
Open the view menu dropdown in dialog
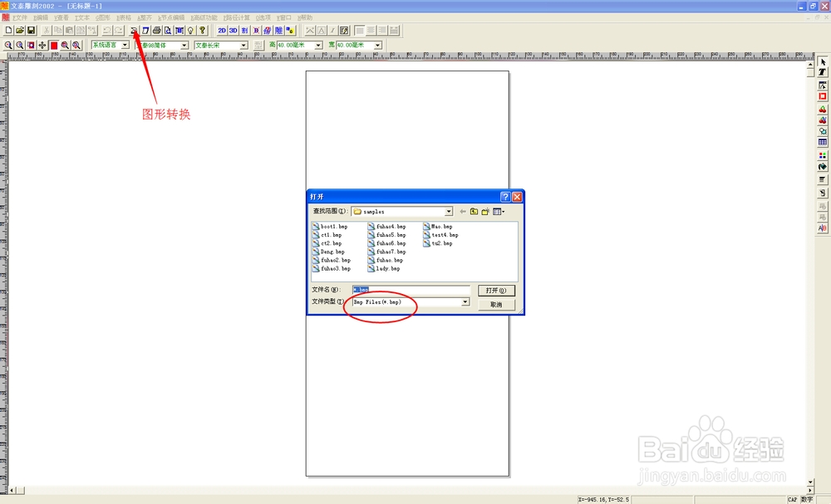tap(499, 212)
